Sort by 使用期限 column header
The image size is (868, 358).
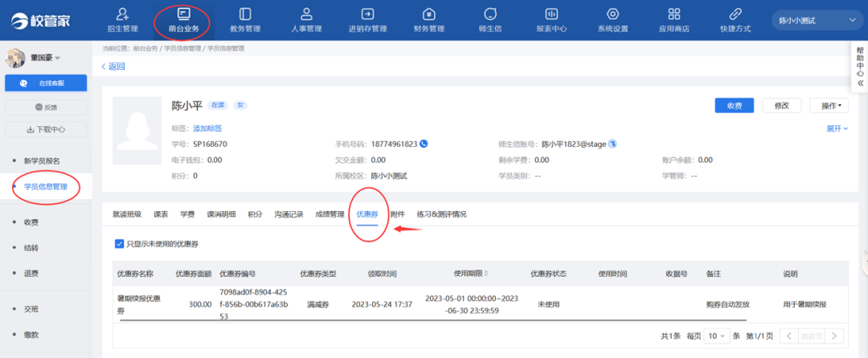[x=473, y=274]
